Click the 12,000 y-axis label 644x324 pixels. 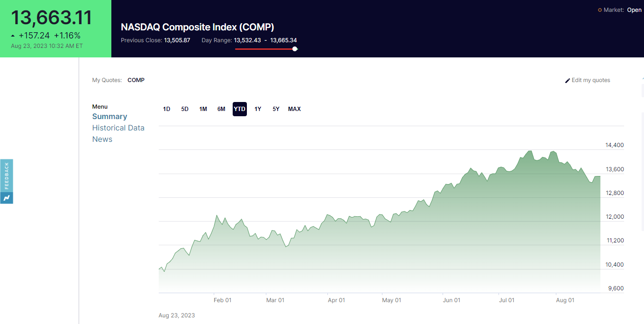pos(615,217)
